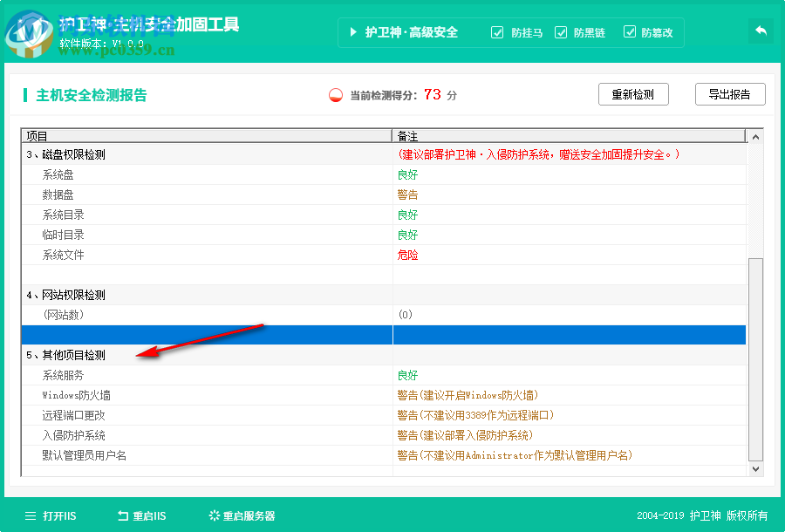The height and width of the screenshot is (532, 785).
Task: Click the scrollbar down arrow
Action: [755, 468]
